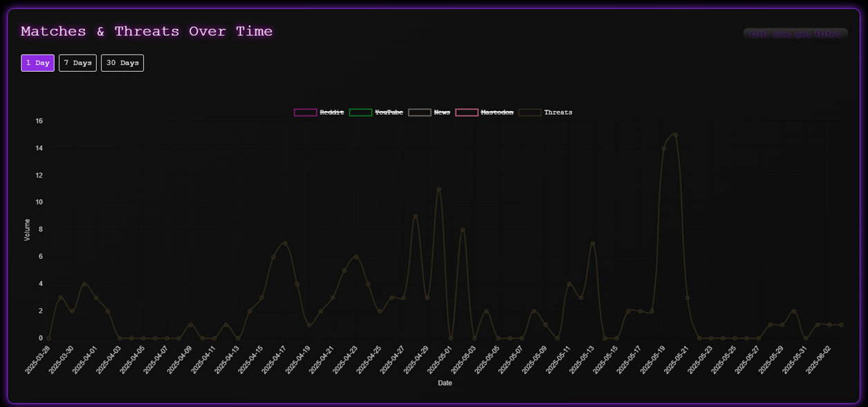
Task: Click the 2025-05-21 date axis label
Action: [x=676, y=359]
